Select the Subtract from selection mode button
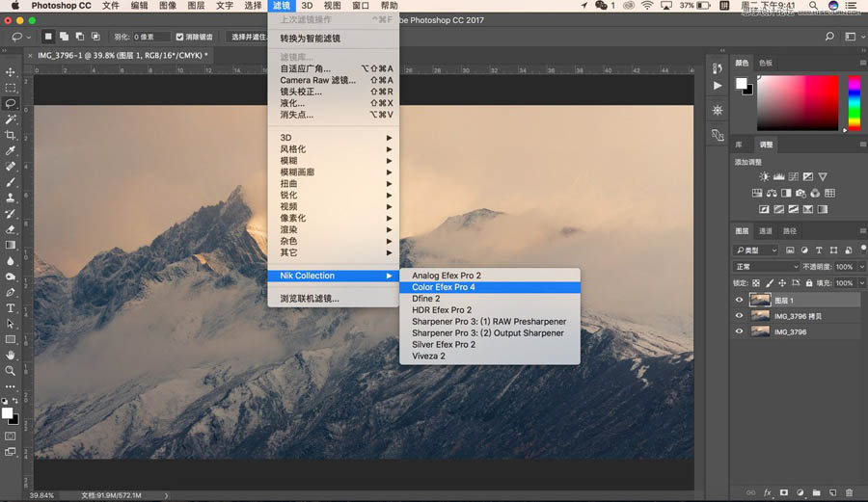Viewport: 868px width, 502px height. tap(80, 37)
